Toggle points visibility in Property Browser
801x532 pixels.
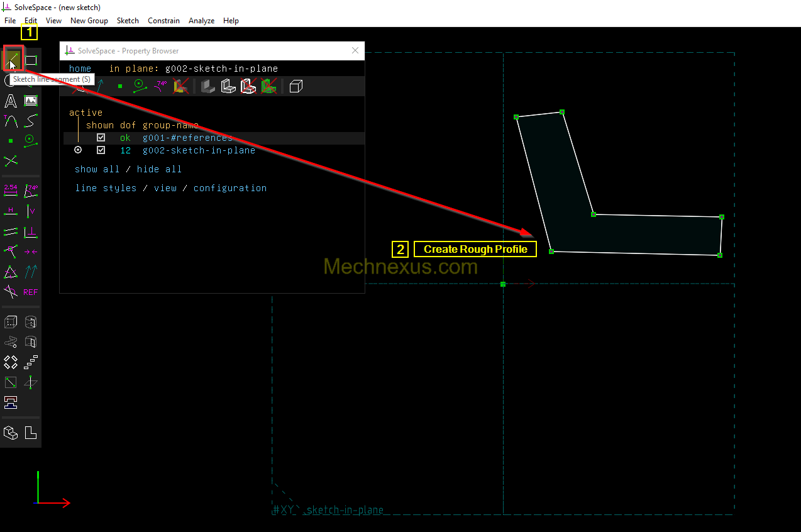click(x=120, y=86)
